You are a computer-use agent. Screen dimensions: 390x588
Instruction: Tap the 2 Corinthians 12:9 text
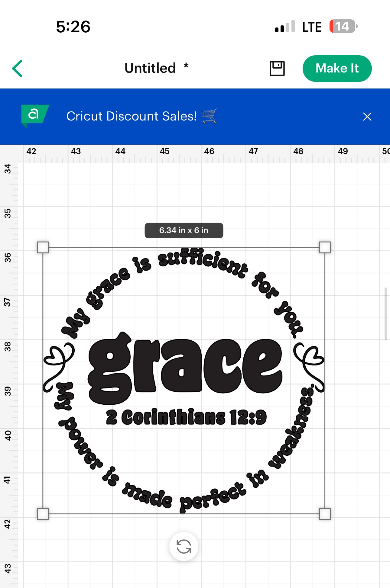pos(186,417)
